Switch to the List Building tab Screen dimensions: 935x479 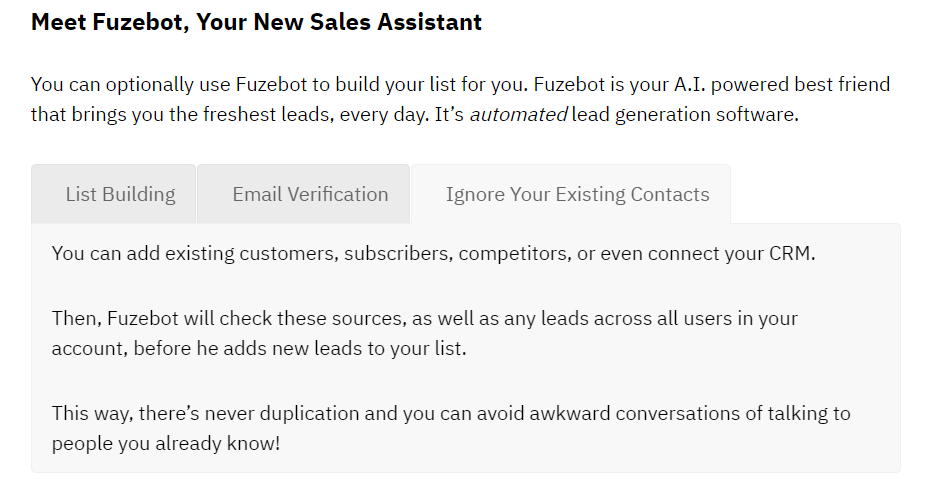(113, 194)
